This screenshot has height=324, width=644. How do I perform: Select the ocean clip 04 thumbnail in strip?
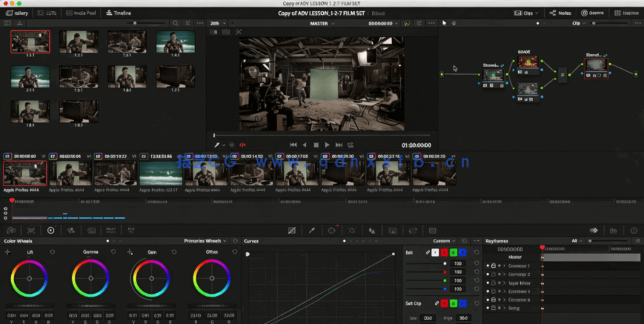click(x=161, y=173)
